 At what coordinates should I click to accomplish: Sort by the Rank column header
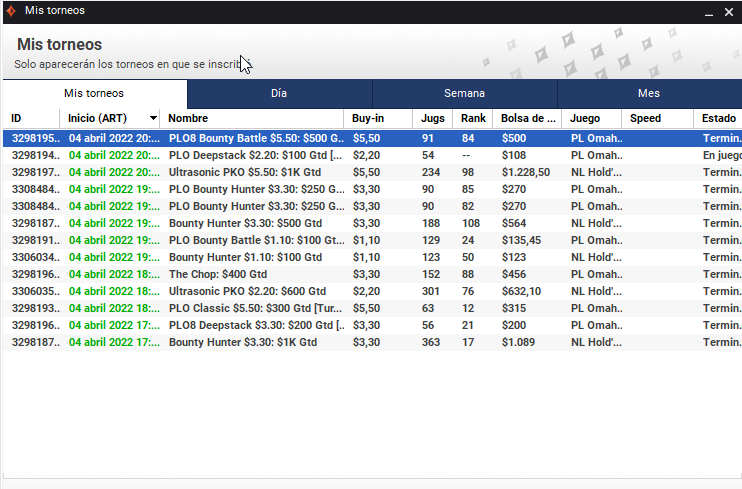click(x=473, y=118)
